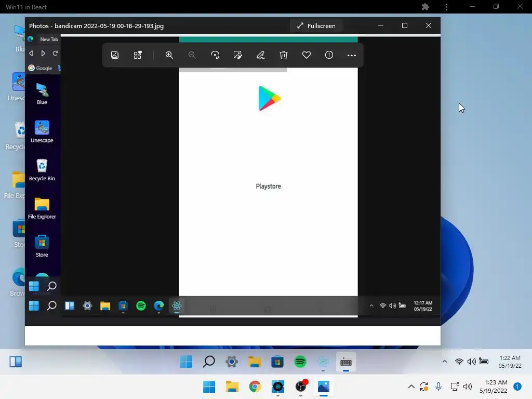Add photo to favorites with heart icon
532x399 pixels.
pyautogui.click(x=307, y=55)
